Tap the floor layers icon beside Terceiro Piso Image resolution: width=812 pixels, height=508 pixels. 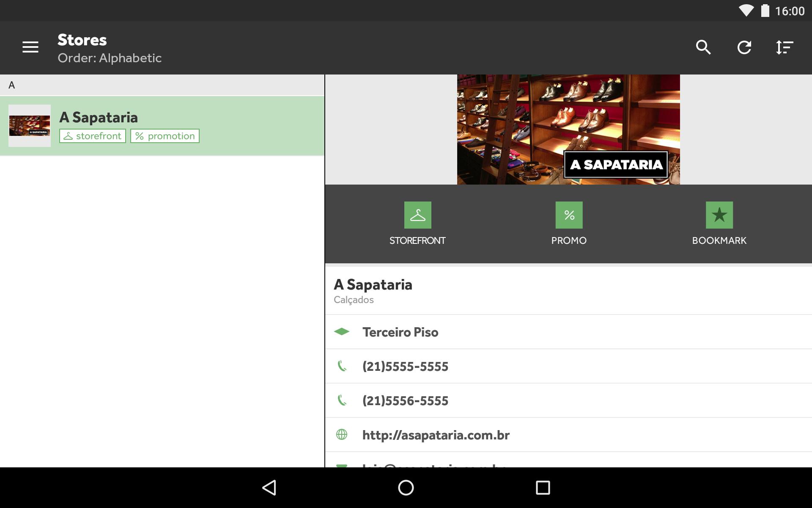[x=342, y=331]
